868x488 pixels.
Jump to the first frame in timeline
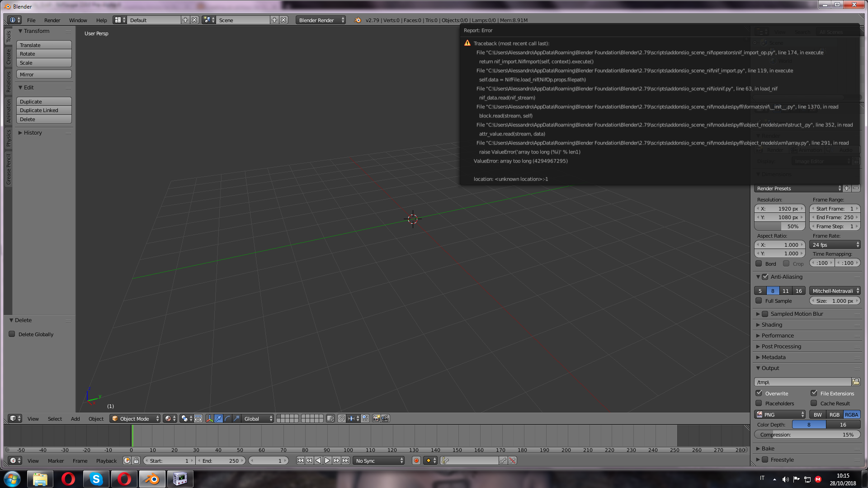pyautogui.click(x=300, y=460)
